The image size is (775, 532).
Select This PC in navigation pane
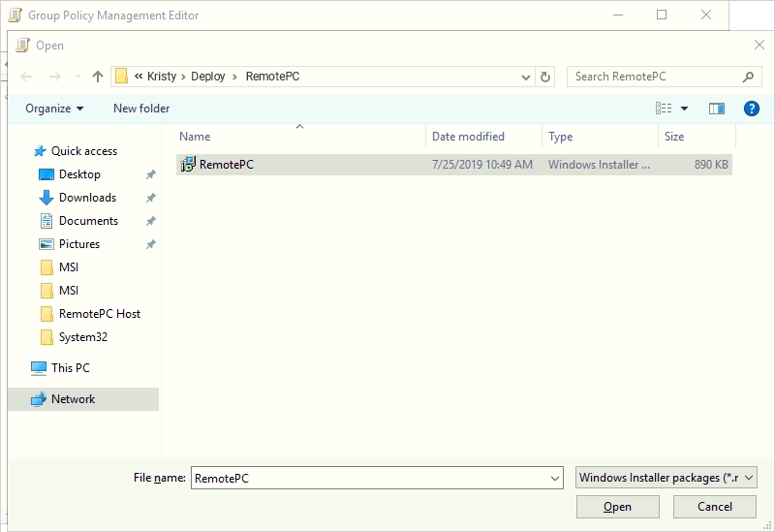tap(70, 368)
